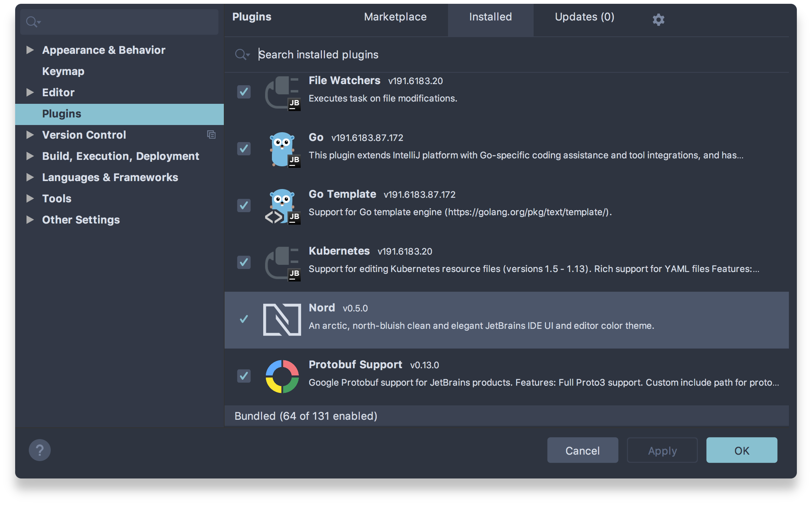The width and height of the screenshot is (812, 505).
Task: Toggle the Protobuf Support plugin checkbox
Action: pos(244,376)
